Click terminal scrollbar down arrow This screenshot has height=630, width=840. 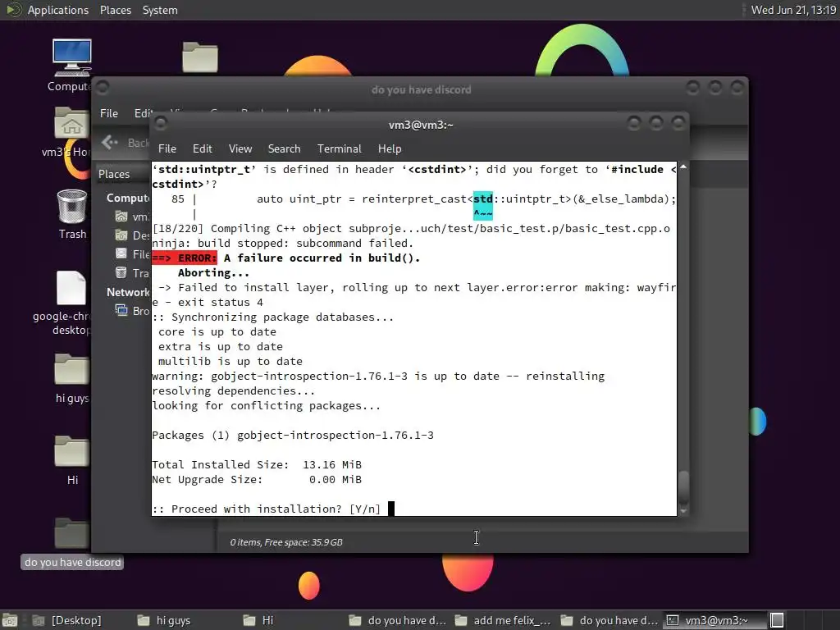[683, 511]
